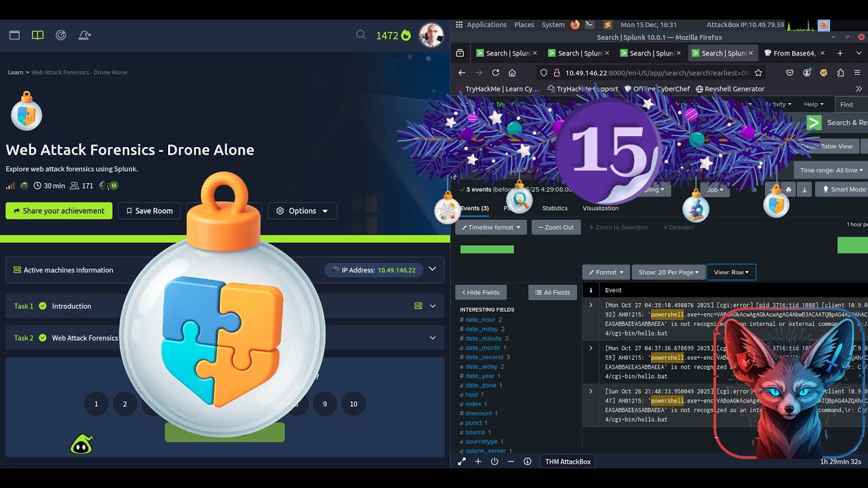The width and height of the screenshot is (868, 488).
Task: Expand the Sun Oct 26 21:48:33 event row
Action: (x=591, y=391)
